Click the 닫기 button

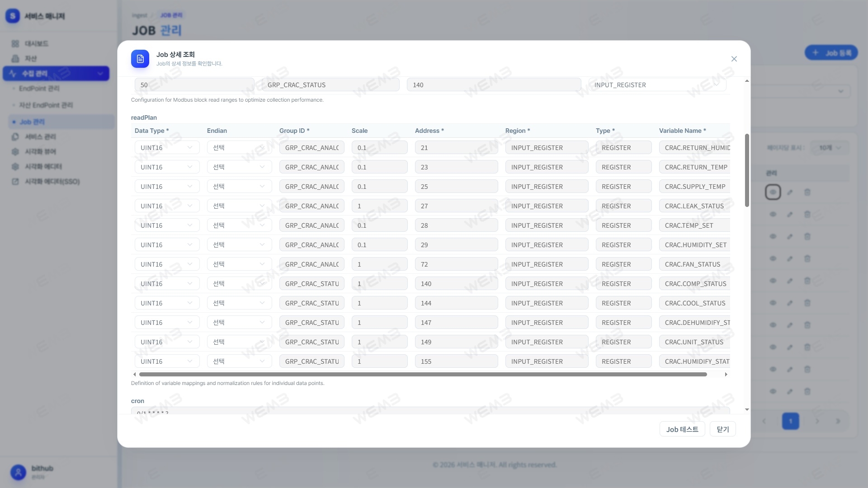pyautogui.click(x=723, y=429)
